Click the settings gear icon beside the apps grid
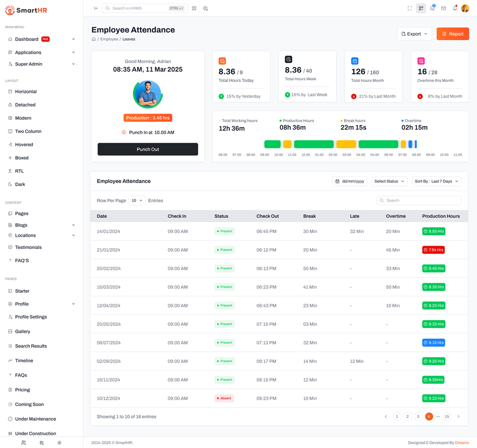The height and width of the screenshot is (448, 477). 206,8
